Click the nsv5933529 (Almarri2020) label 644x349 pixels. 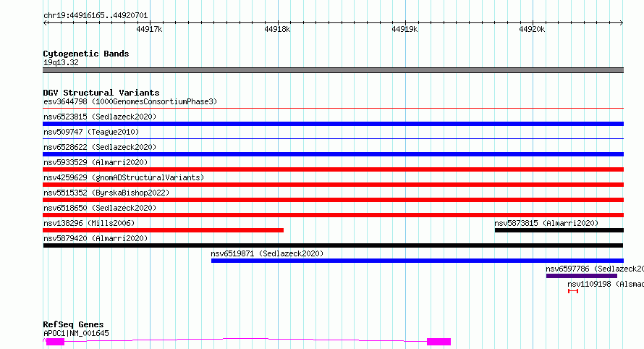tap(96, 162)
